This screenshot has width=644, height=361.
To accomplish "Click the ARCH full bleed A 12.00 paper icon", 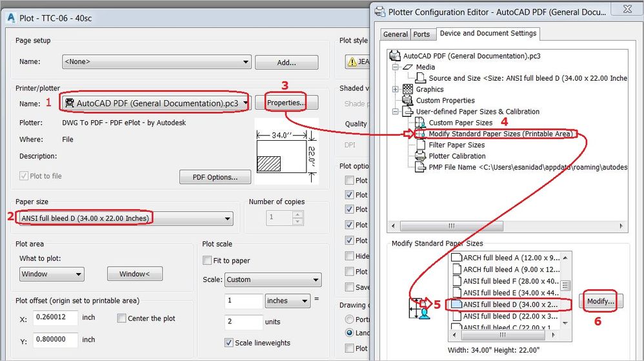I will pyautogui.click(x=457, y=258).
